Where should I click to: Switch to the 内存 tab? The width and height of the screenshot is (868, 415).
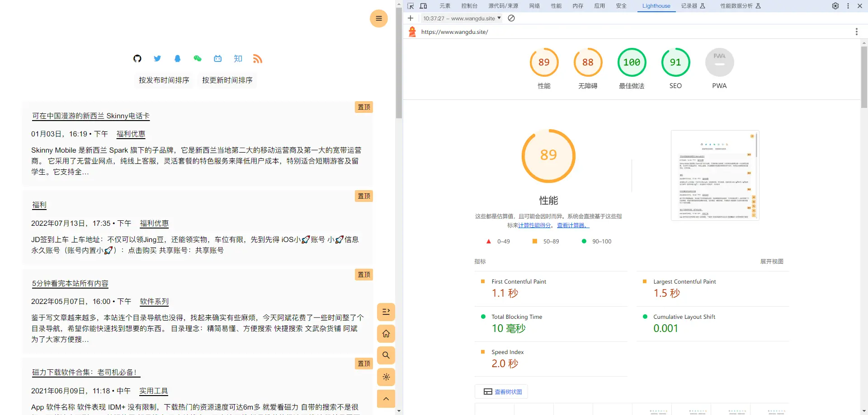coord(578,6)
